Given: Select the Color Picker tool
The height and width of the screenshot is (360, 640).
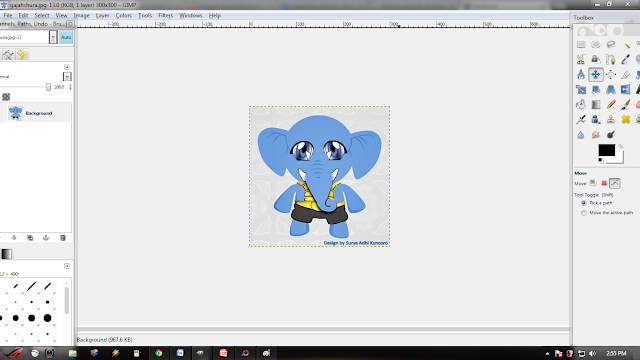Looking at the screenshot, I should [x=626, y=60].
